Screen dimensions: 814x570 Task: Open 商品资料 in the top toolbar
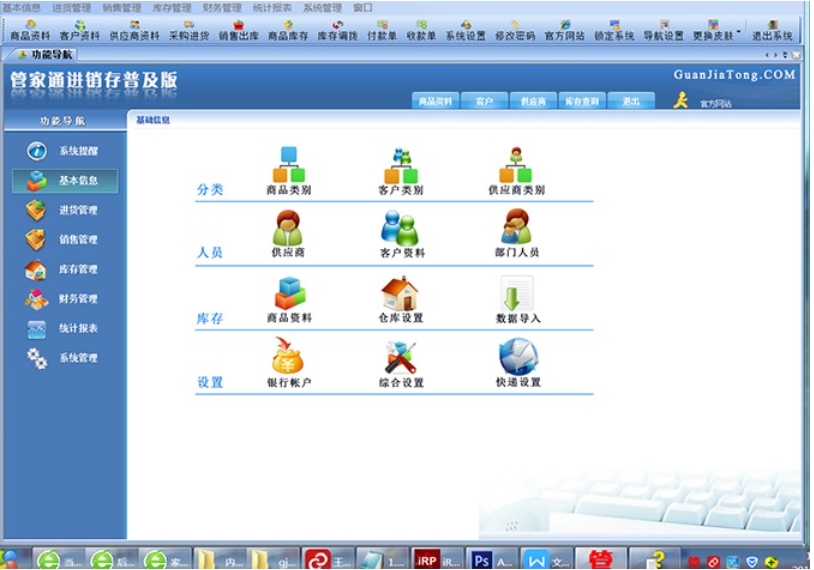[x=30, y=30]
